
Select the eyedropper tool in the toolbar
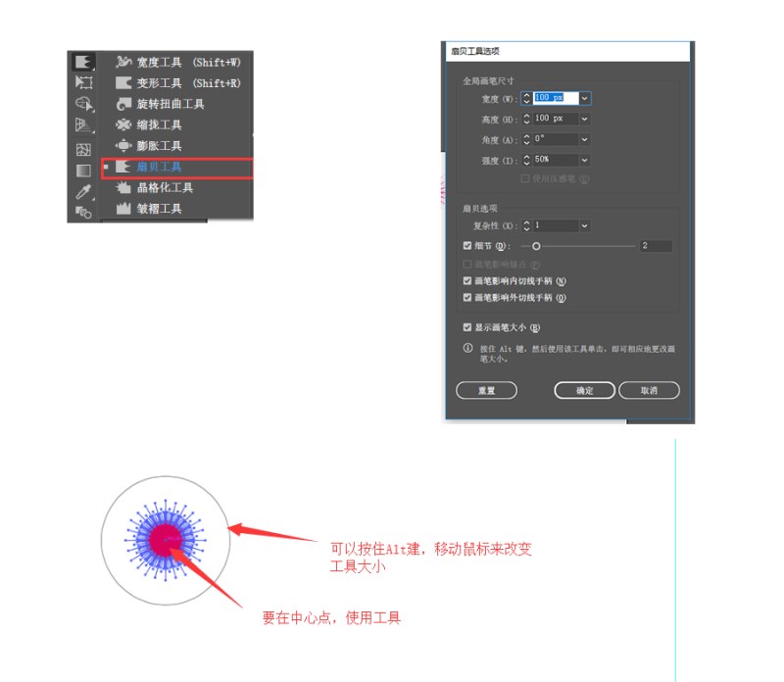pos(81,191)
